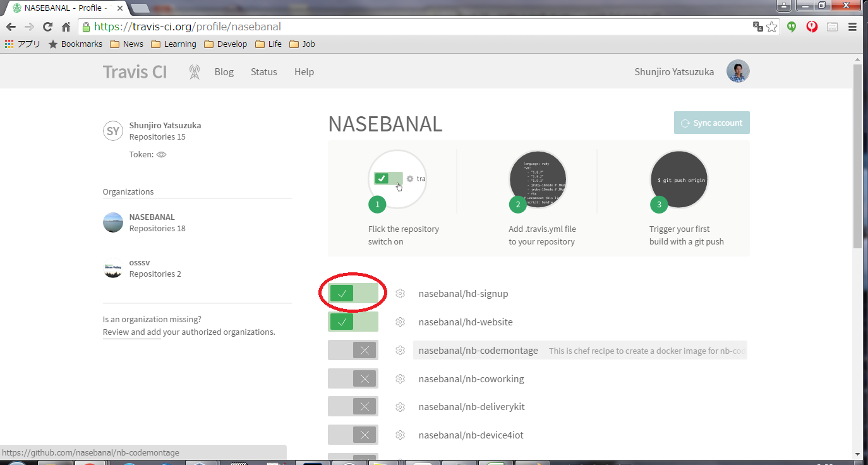Open settings gear for nasebanal/hd-website
This screenshot has width=868, height=465.
click(400, 322)
